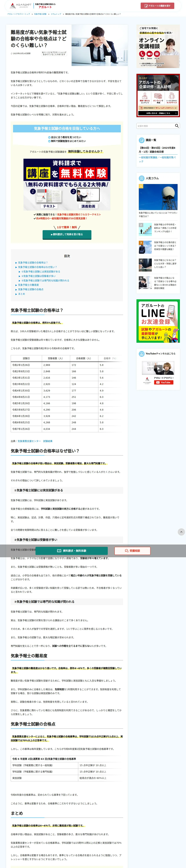Image resolution: width=186 pixels, height=868 pixels.
Task: Click the magnifying glass search icon
Action: pyautogui.click(x=177, y=126)
